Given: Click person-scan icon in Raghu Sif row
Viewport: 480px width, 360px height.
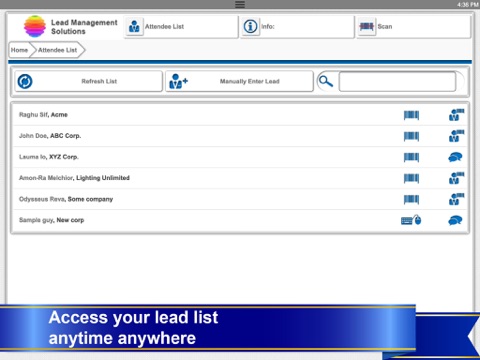Looking at the screenshot, I should 456,115.
